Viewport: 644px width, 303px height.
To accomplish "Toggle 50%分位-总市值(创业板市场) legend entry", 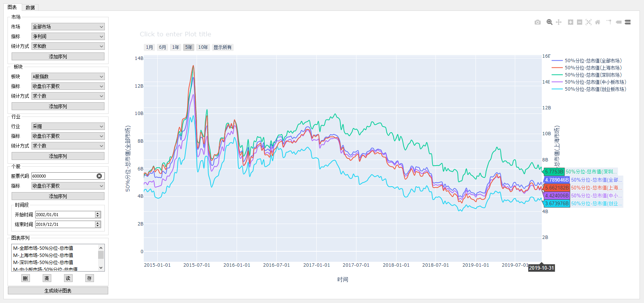I will coord(595,89).
